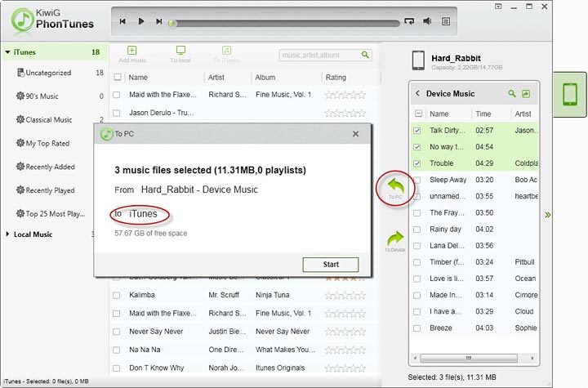Click the Device Music horizontal scrollbar thumb
The height and width of the screenshot is (388, 588).
pos(469,358)
